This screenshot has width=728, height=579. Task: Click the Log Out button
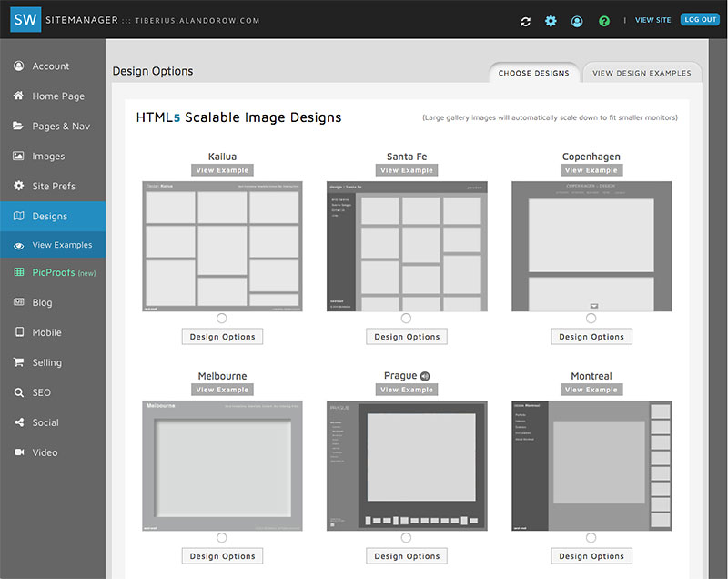point(700,19)
